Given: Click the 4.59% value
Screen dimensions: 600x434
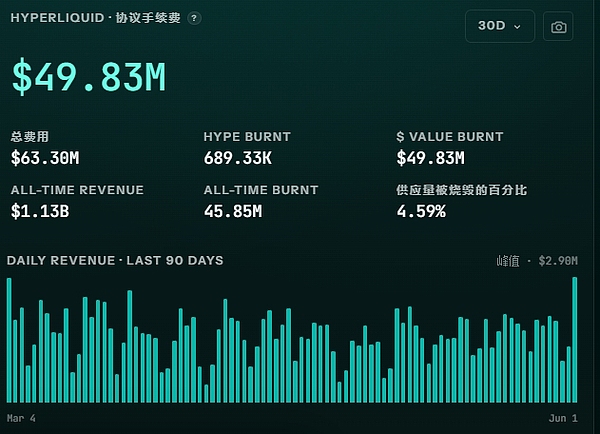Looking at the screenshot, I should pyautogui.click(x=421, y=211).
